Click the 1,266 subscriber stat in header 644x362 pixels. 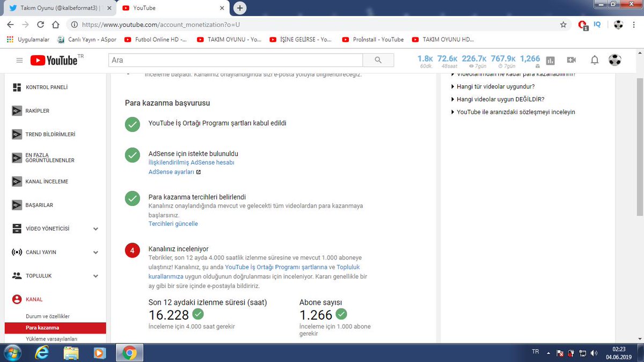click(530, 61)
